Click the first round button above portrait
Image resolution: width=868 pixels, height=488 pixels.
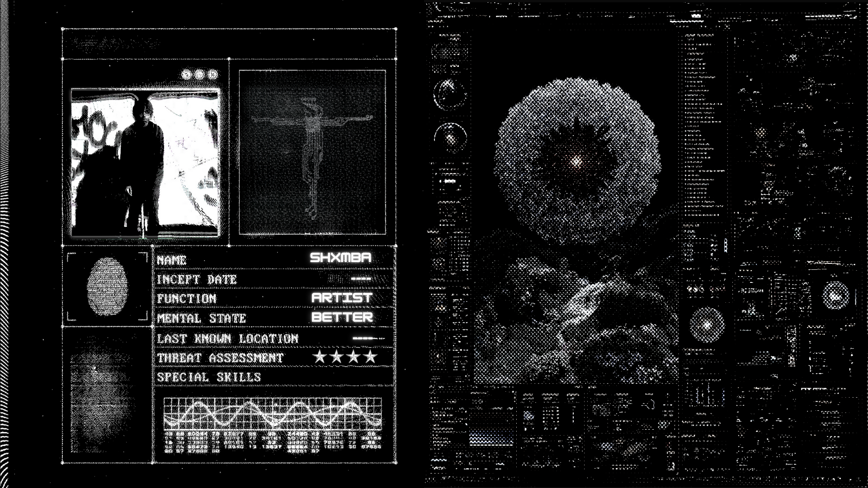(187, 75)
